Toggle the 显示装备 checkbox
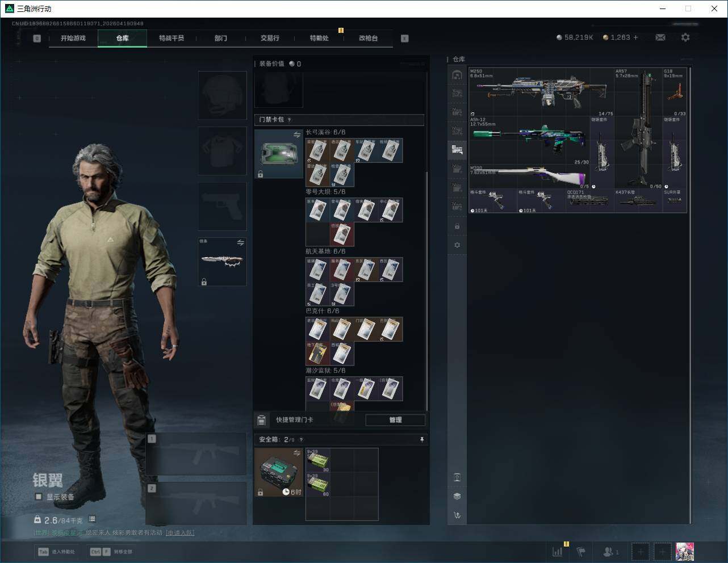 tap(39, 497)
